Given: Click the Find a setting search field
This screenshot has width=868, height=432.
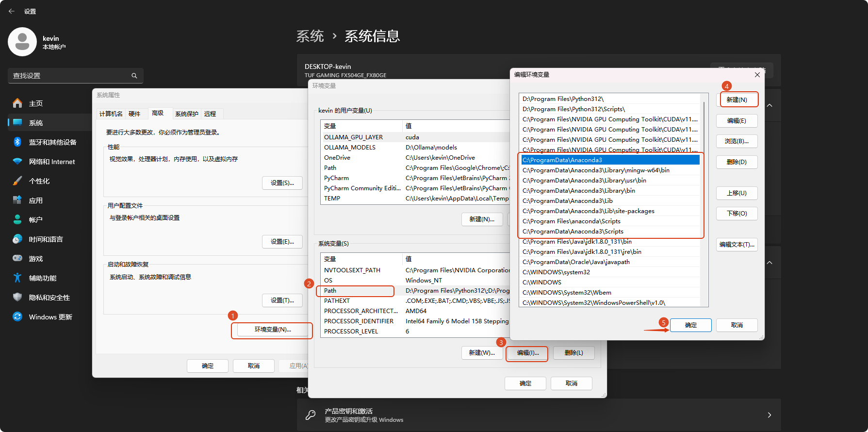Looking at the screenshot, I should coord(75,76).
